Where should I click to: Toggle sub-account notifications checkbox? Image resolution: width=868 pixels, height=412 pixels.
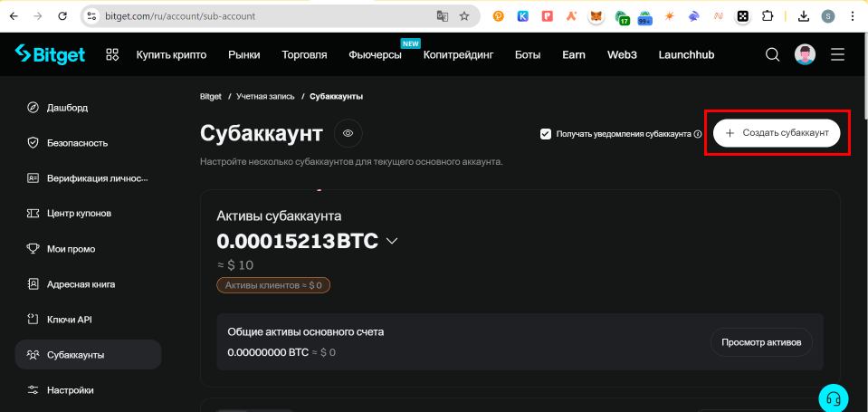(x=545, y=134)
